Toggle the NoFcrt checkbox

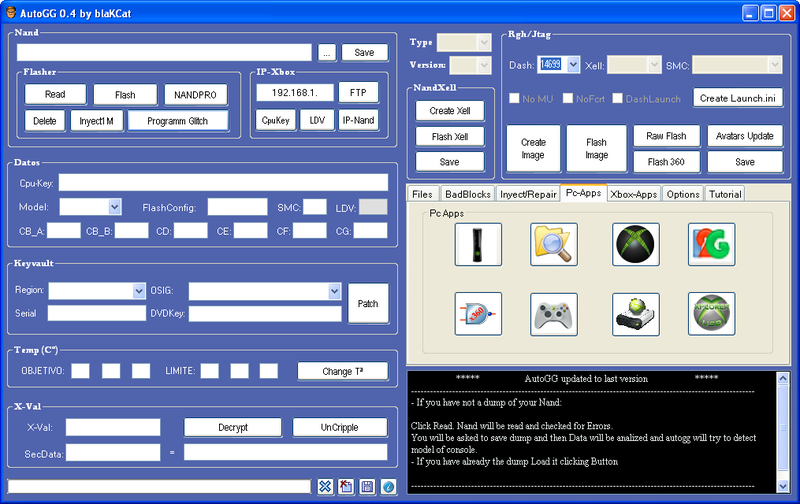click(568, 98)
